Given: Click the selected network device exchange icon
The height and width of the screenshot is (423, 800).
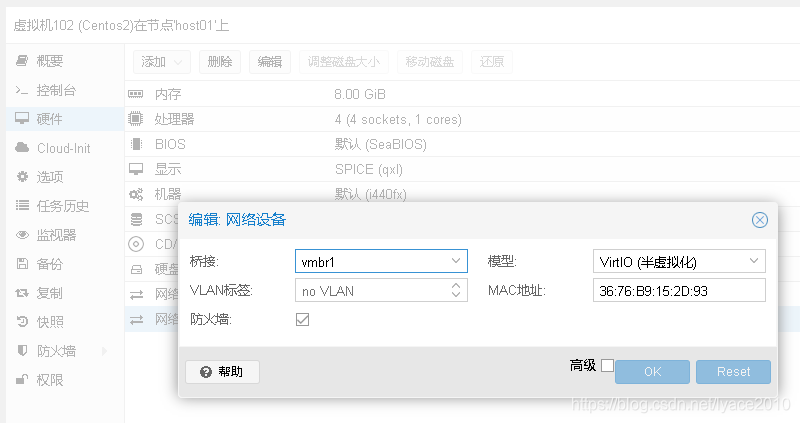Looking at the screenshot, I should pyautogui.click(x=136, y=320).
